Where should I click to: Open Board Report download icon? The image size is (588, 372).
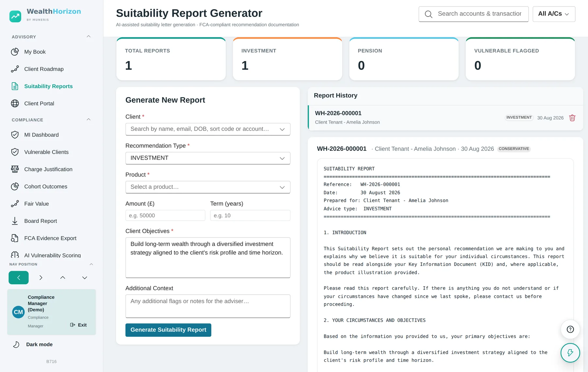[15, 221]
